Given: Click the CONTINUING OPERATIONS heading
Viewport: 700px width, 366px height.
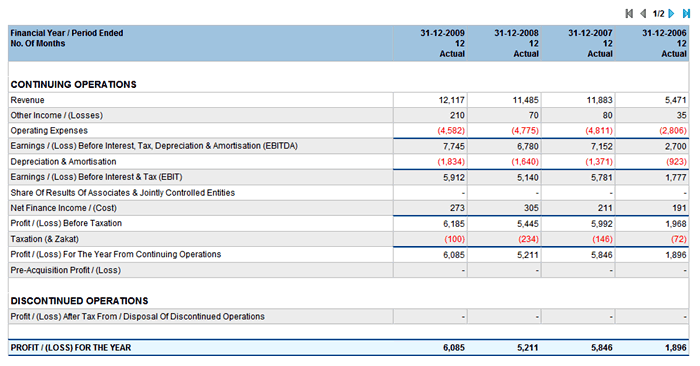Looking at the screenshot, I should 73,85.
